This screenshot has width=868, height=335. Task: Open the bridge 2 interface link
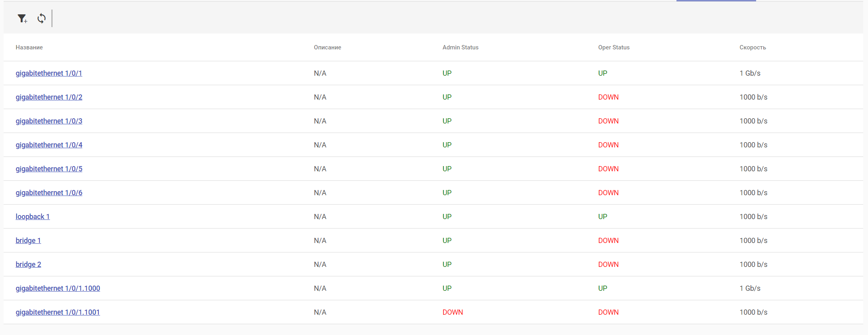[x=28, y=264]
